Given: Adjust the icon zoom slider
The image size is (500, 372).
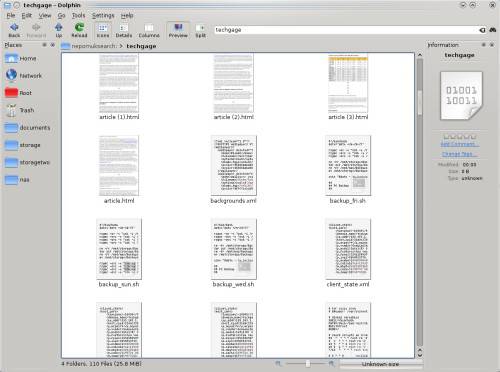Looking at the screenshot, I should click(308, 364).
